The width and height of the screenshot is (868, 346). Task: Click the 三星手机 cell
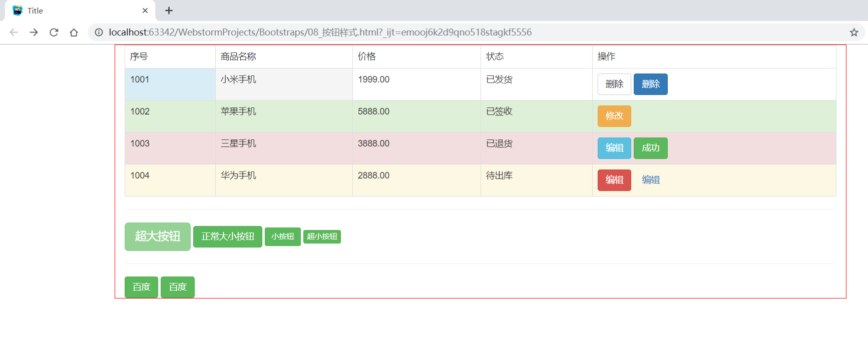(x=284, y=148)
